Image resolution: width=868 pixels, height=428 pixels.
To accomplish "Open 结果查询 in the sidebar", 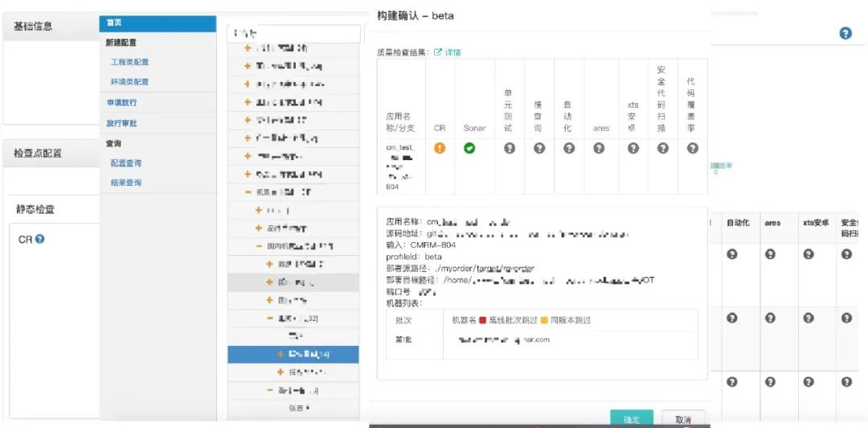I will tap(125, 183).
